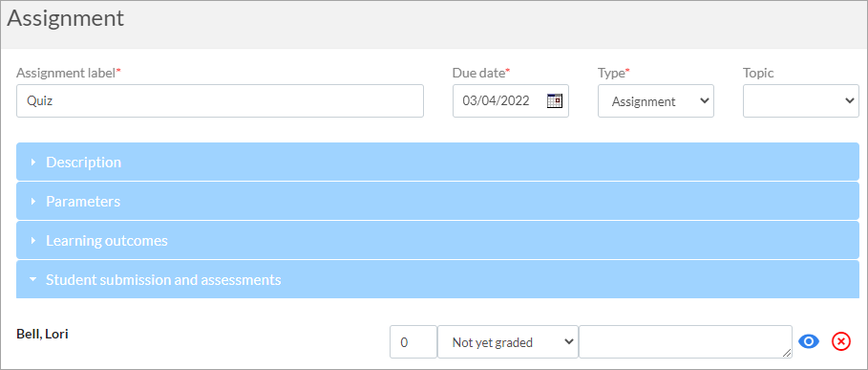Click the Assignment label field containing Quiz
The width and height of the screenshot is (868, 370).
(220, 100)
